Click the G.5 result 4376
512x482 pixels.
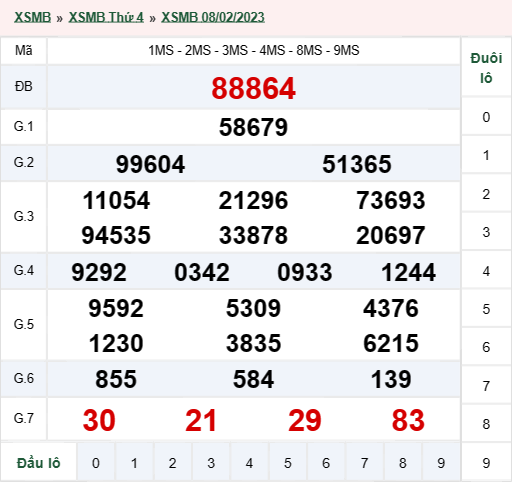391,308
